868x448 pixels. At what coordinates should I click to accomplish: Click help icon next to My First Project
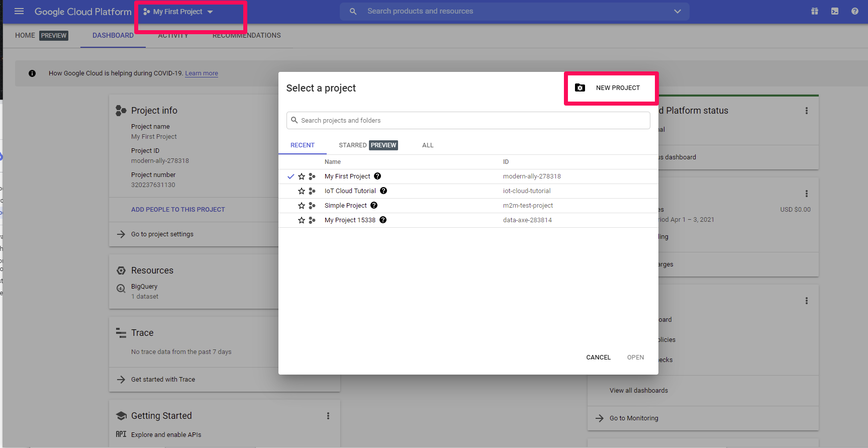click(x=377, y=176)
